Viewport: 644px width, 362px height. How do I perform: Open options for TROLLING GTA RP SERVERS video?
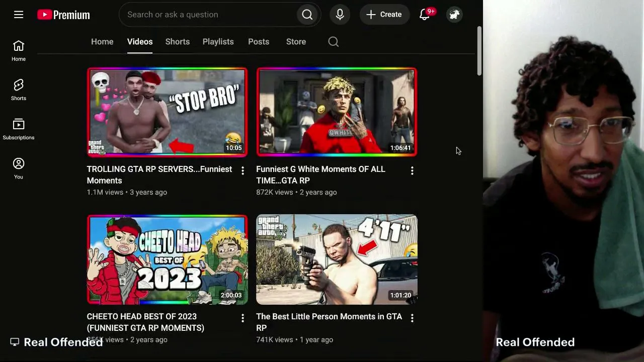click(243, 171)
